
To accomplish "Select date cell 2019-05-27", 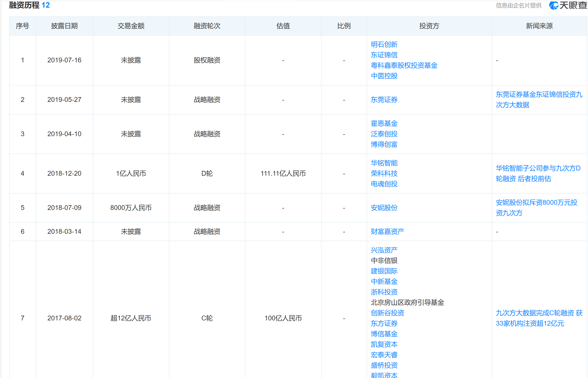I will 64,100.
